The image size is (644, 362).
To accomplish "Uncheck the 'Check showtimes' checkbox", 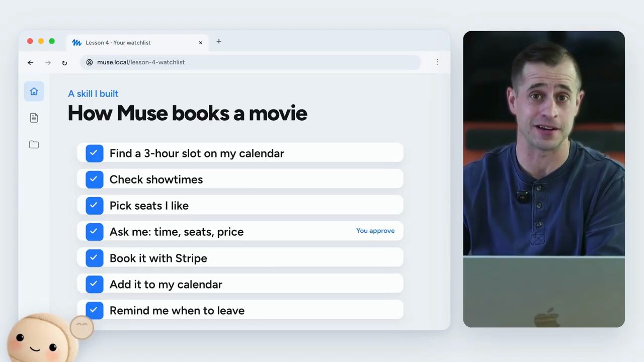I will pyautogui.click(x=94, y=179).
